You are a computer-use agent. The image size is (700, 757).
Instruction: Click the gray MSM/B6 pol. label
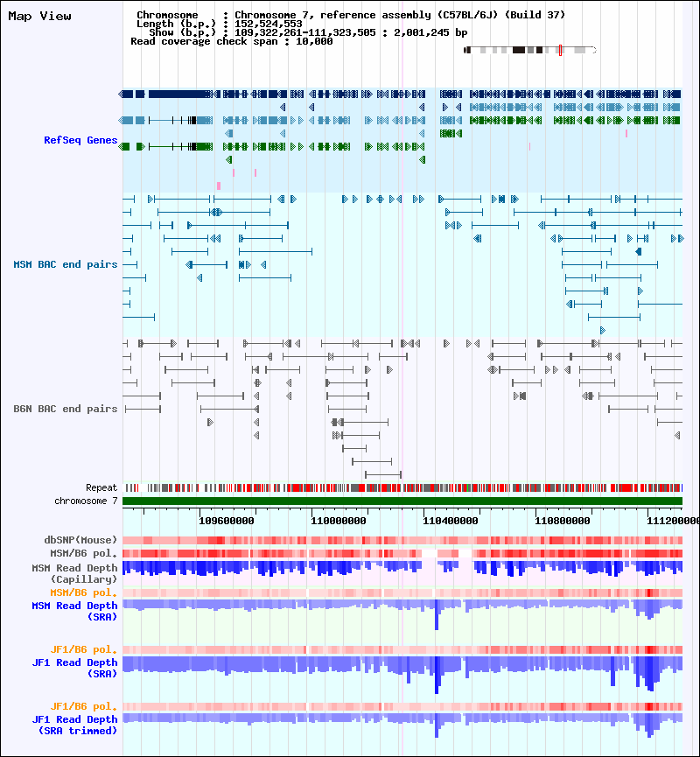(x=84, y=553)
